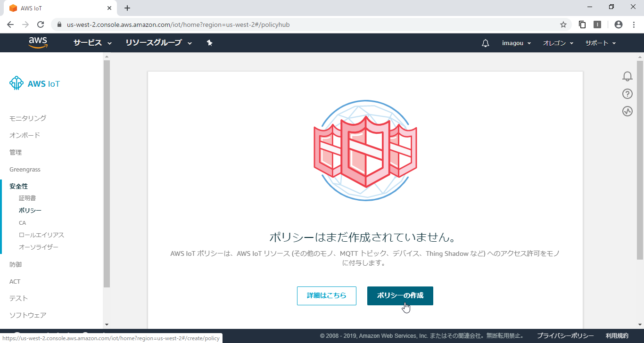Click the AWS logo in the top navigation bar
Viewport: 644px width, 343px height.
[38, 42]
